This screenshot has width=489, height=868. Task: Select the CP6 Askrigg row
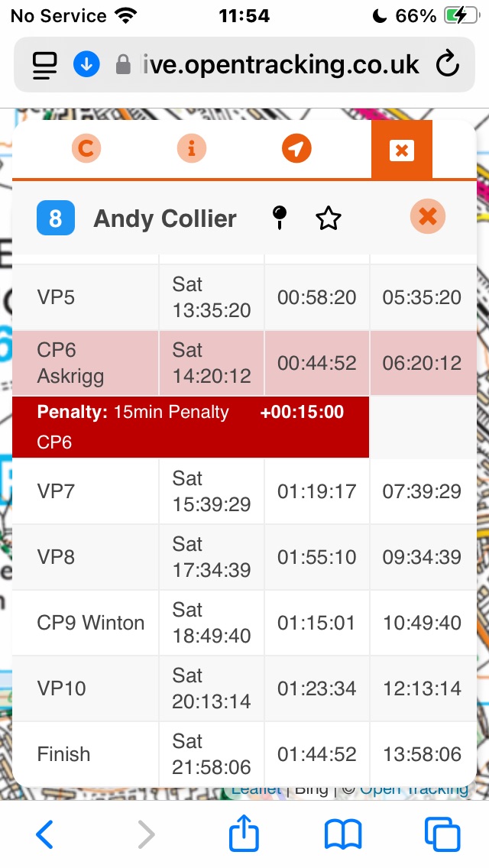click(244, 363)
